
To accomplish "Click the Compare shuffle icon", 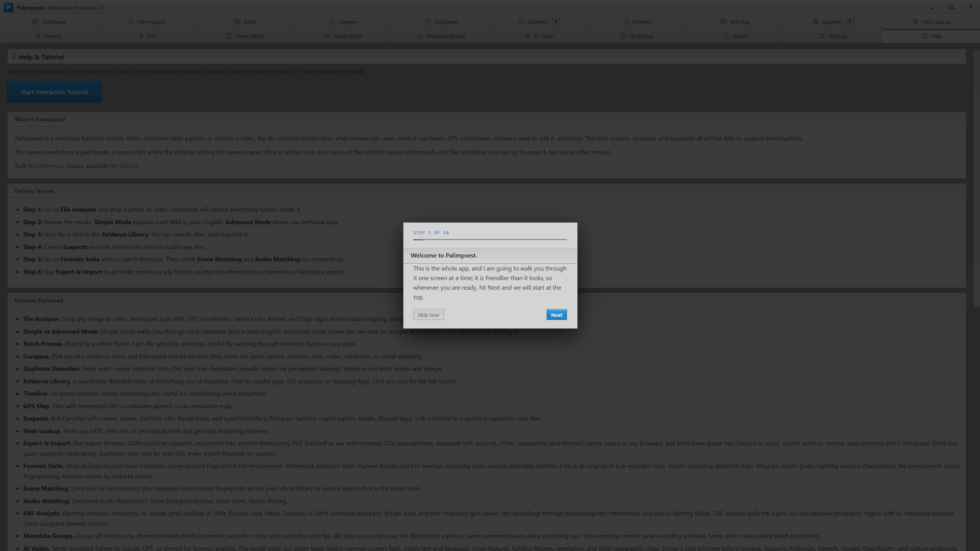I will tap(332, 22).
